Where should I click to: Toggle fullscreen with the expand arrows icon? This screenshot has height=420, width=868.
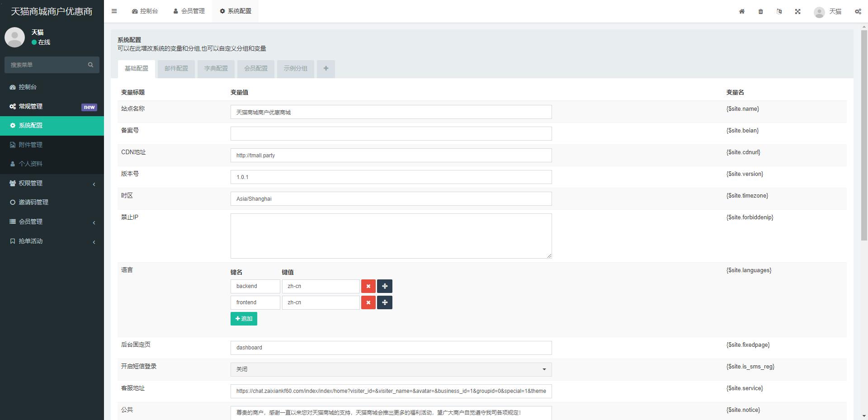[797, 11]
